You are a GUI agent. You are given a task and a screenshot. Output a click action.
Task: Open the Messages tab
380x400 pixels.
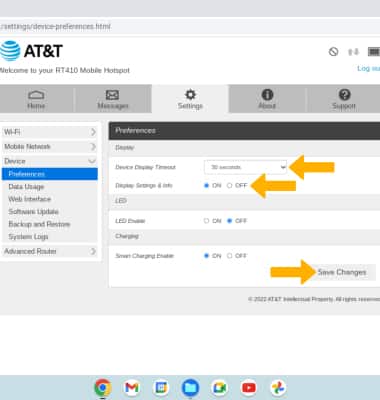113,99
